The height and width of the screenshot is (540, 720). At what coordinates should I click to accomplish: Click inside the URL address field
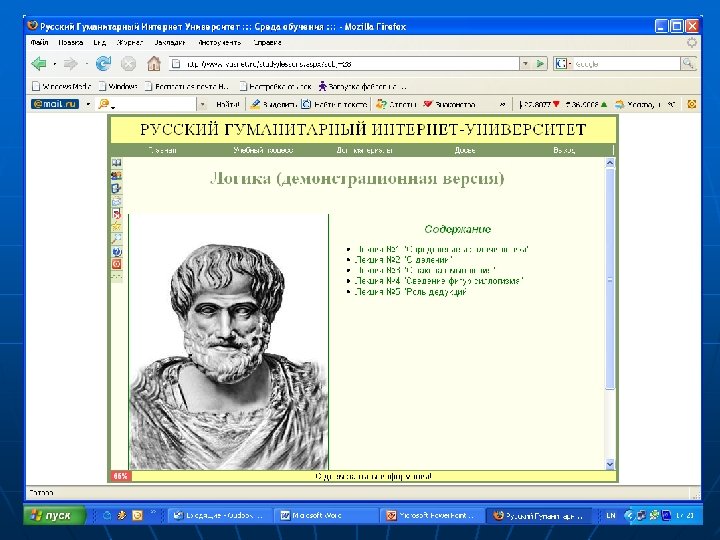[x=344, y=63]
